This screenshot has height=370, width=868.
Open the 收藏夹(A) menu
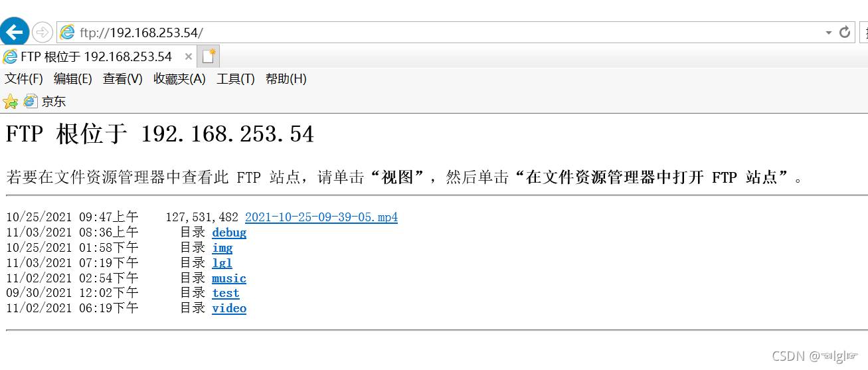[179, 79]
